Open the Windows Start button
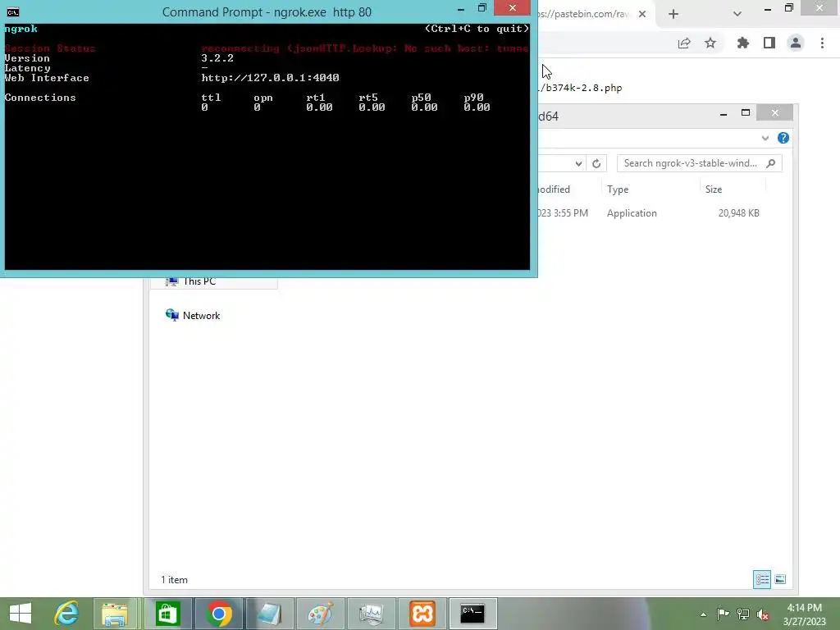 point(21,614)
